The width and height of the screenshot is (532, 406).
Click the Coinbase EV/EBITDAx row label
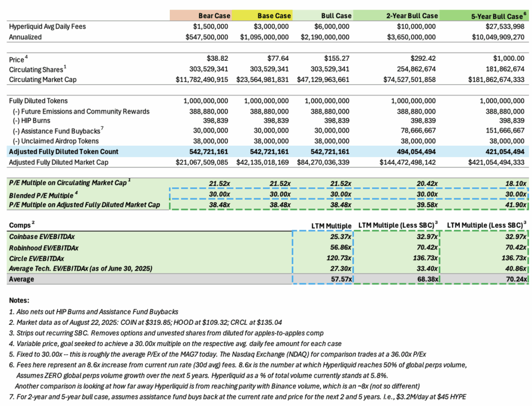click(42, 237)
